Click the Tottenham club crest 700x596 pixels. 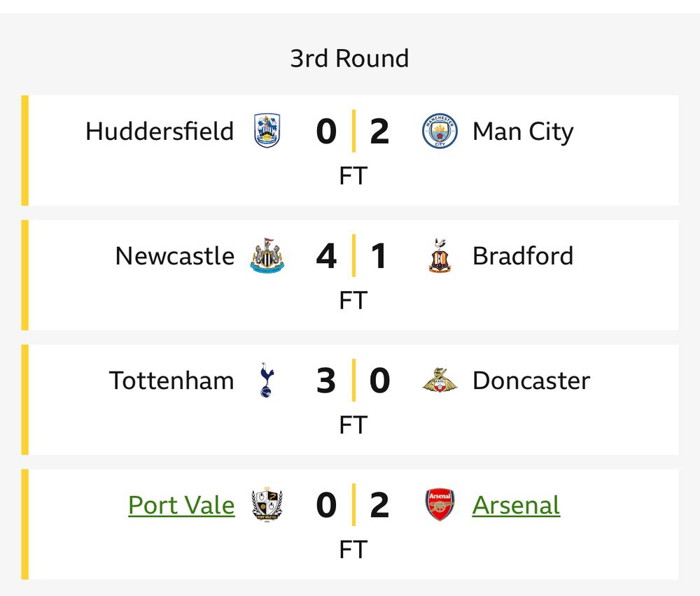(267, 381)
